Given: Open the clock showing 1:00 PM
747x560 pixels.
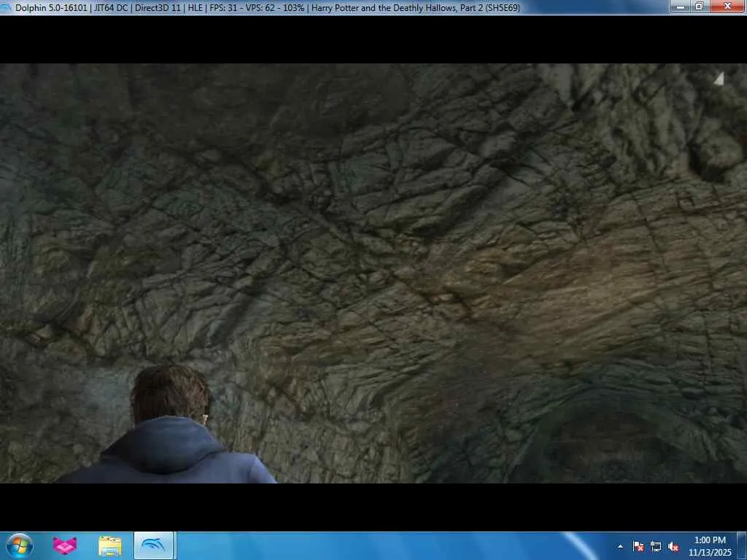Looking at the screenshot, I should [710, 546].
